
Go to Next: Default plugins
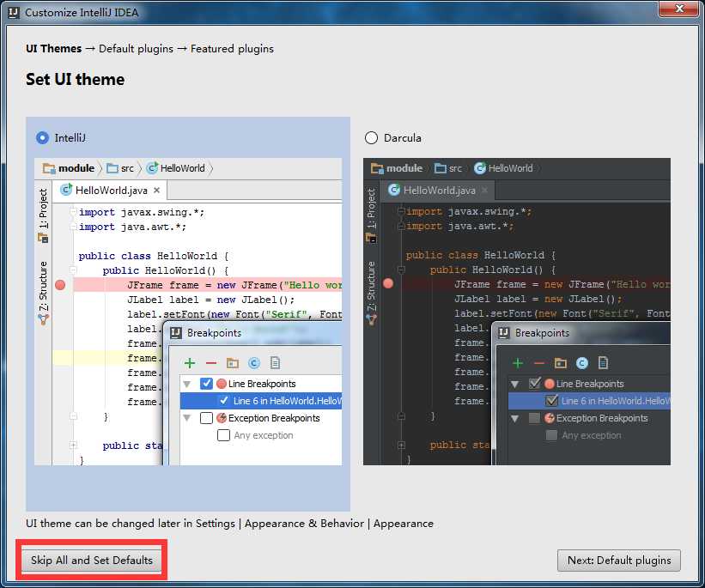click(x=618, y=561)
